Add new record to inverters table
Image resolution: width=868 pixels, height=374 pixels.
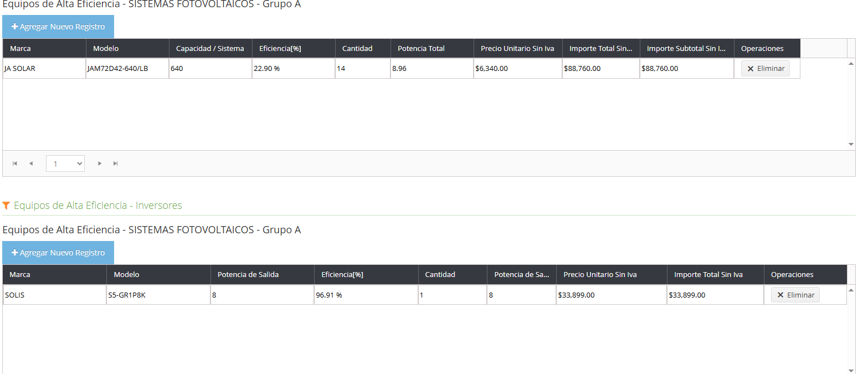coord(58,253)
